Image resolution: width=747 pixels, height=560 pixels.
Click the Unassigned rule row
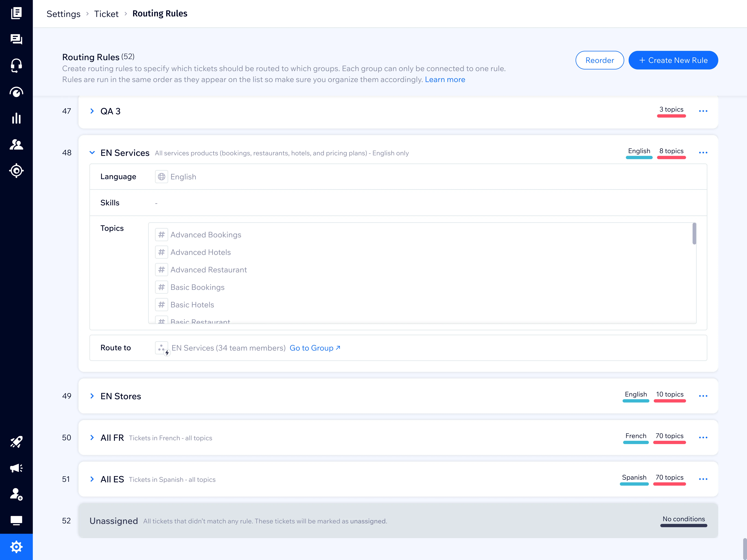(x=398, y=520)
